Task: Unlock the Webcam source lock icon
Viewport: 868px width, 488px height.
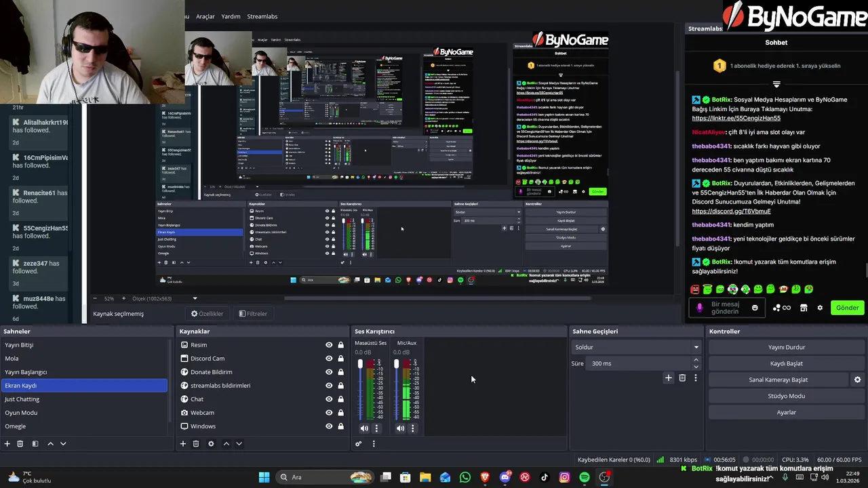Action: [x=340, y=413]
